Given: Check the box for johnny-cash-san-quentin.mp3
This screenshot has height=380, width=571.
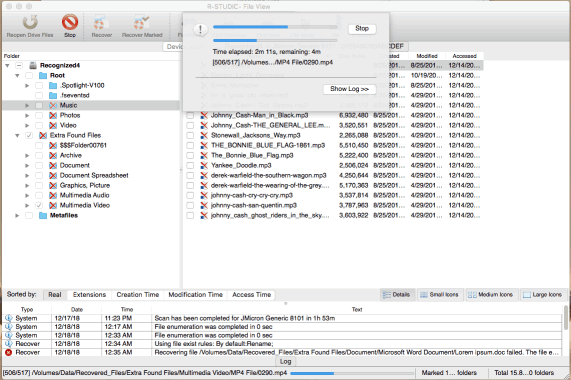Looking at the screenshot, I should coord(190,205).
